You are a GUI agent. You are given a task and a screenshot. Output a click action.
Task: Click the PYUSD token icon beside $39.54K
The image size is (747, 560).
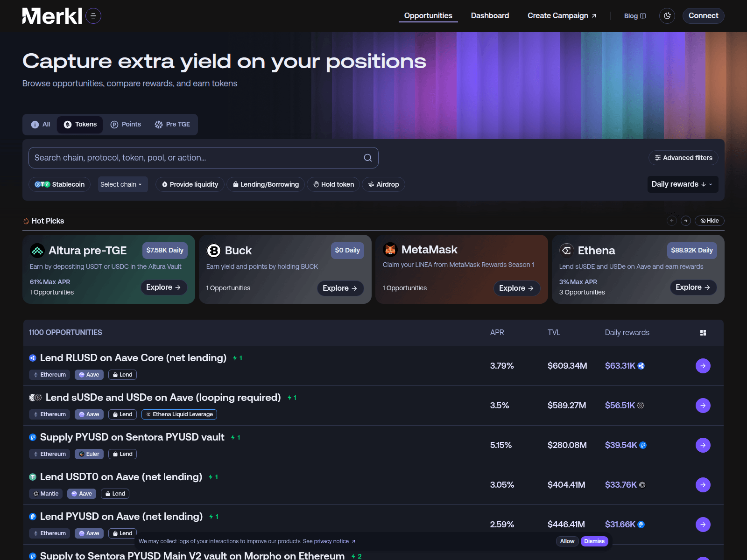[x=643, y=445]
